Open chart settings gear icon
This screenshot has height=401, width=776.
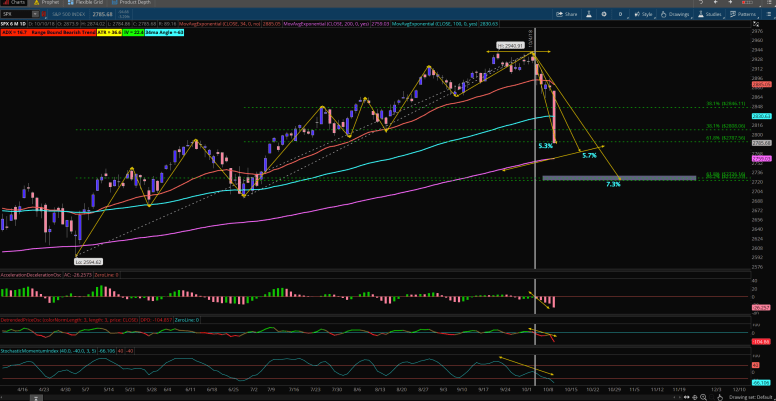pyautogui.click(x=604, y=14)
